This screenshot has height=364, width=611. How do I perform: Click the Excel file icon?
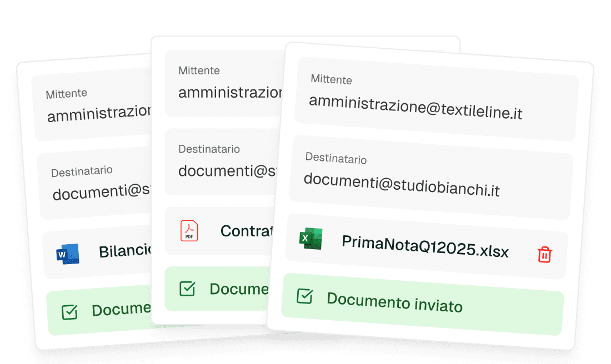pos(311,238)
